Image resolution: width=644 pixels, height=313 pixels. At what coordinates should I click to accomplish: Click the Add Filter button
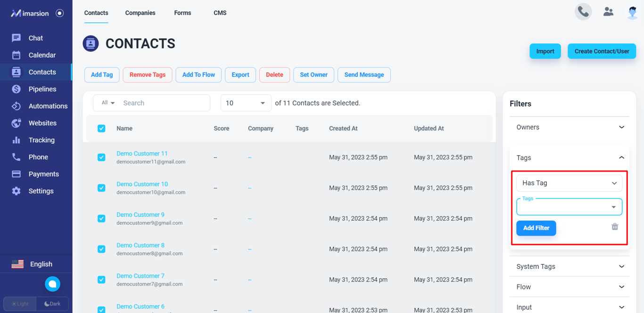tap(536, 228)
